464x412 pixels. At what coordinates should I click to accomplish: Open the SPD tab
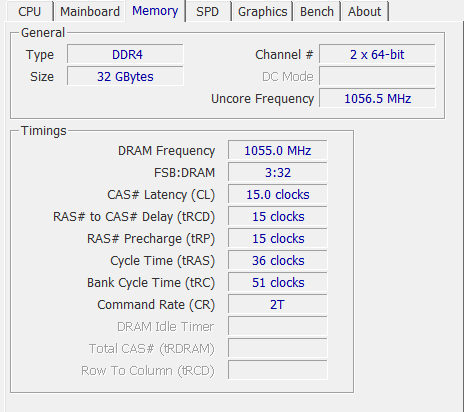tap(208, 12)
